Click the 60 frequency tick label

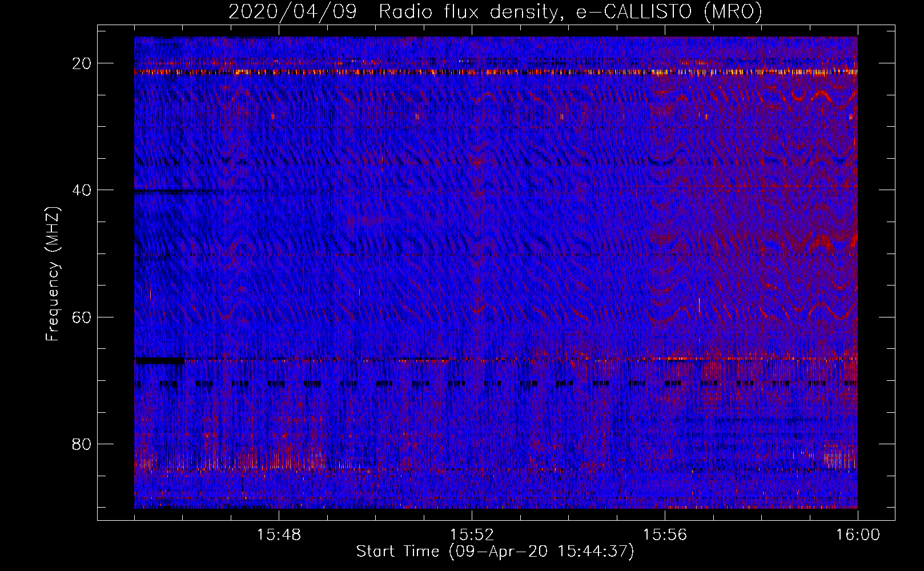click(x=82, y=317)
